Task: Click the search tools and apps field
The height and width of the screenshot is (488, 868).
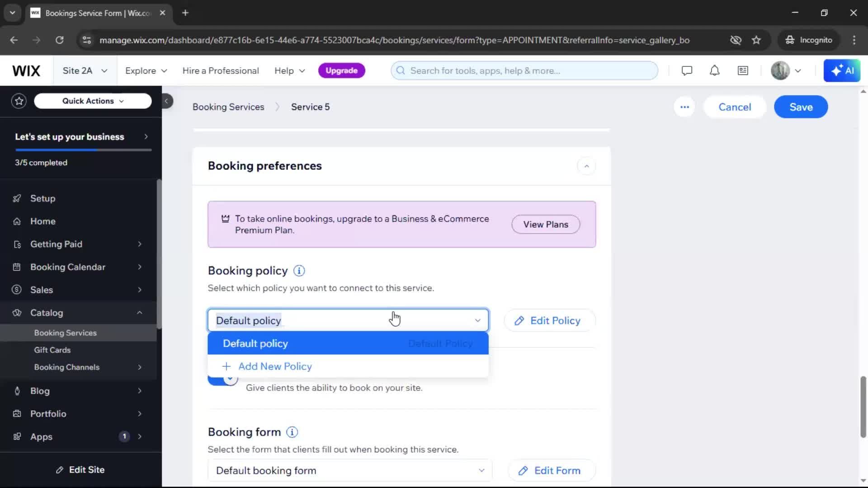Action: point(524,70)
